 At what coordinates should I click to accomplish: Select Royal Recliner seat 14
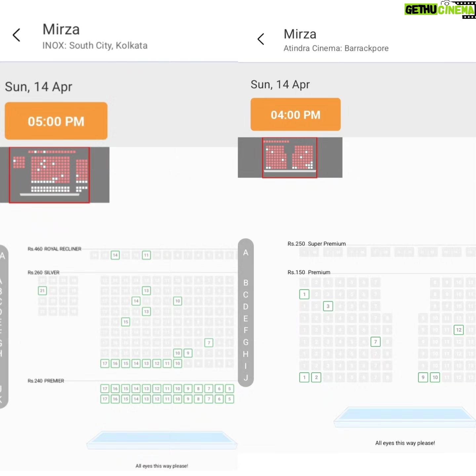point(115,255)
